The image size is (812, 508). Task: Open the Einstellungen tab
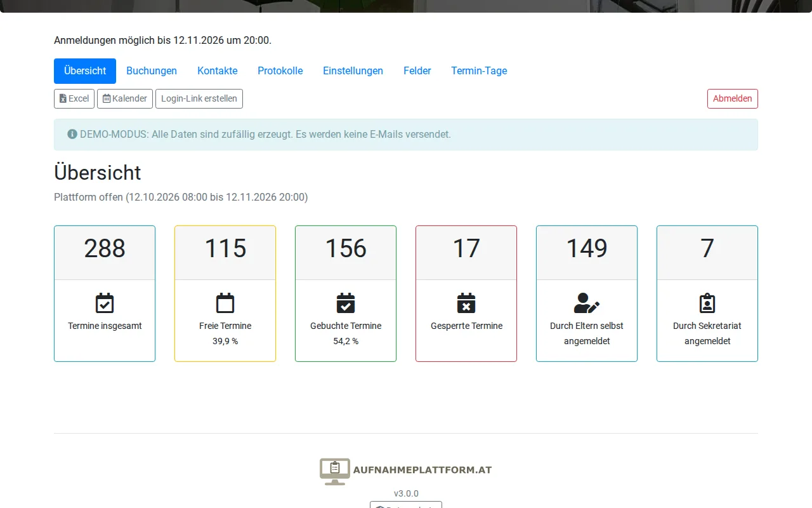tap(353, 71)
